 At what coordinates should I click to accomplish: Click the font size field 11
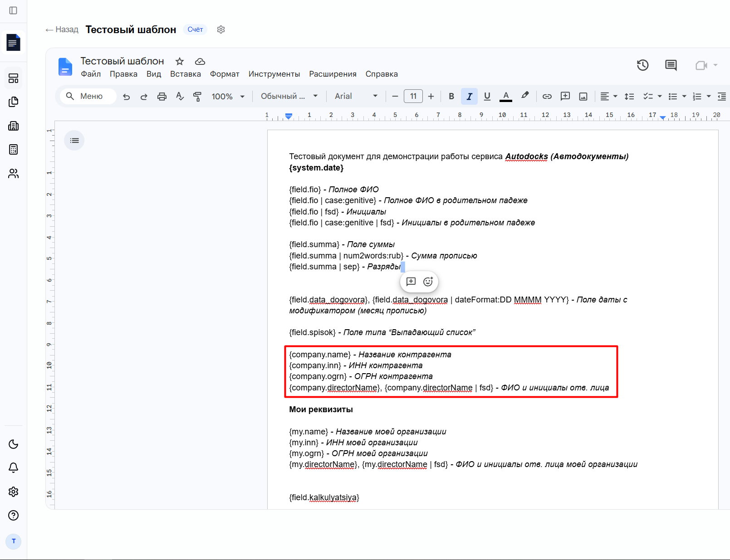click(x=413, y=96)
